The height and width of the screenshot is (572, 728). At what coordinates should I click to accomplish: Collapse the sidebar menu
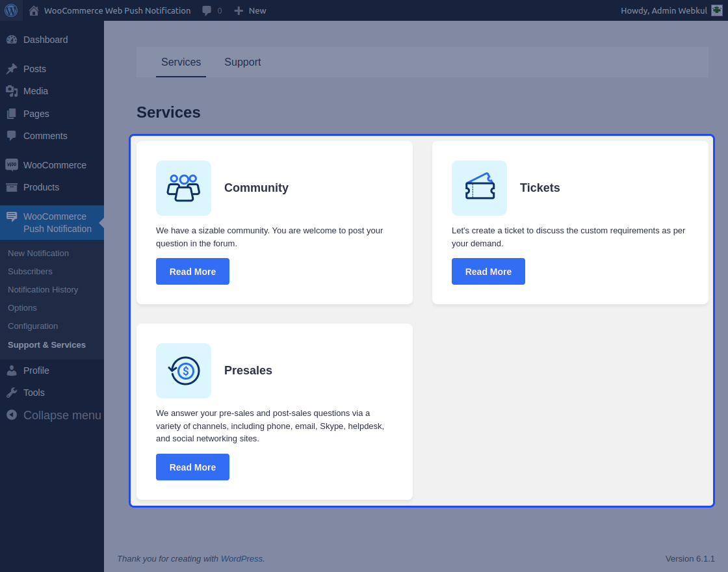[x=62, y=415]
